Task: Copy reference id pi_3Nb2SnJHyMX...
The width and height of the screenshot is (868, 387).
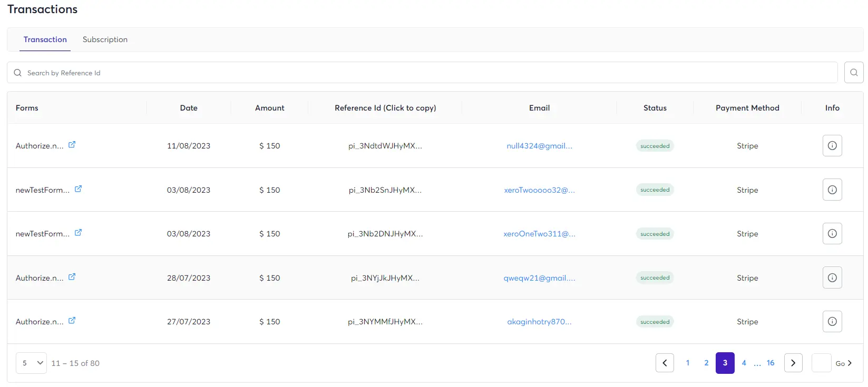Action: click(385, 190)
